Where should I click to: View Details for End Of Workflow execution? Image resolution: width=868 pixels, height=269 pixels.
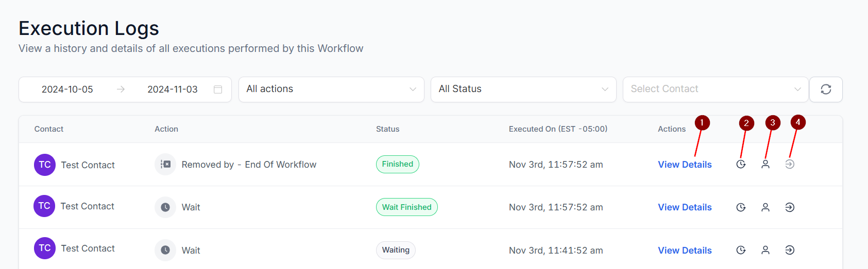click(685, 165)
